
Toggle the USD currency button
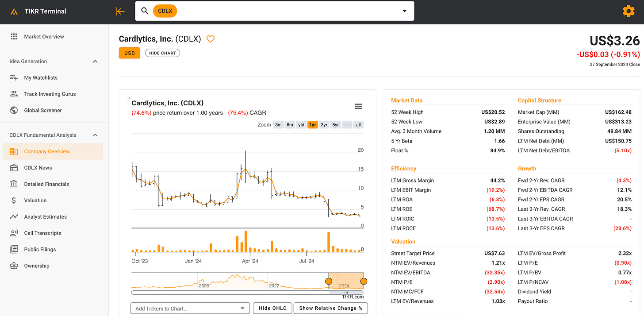[130, 53]
